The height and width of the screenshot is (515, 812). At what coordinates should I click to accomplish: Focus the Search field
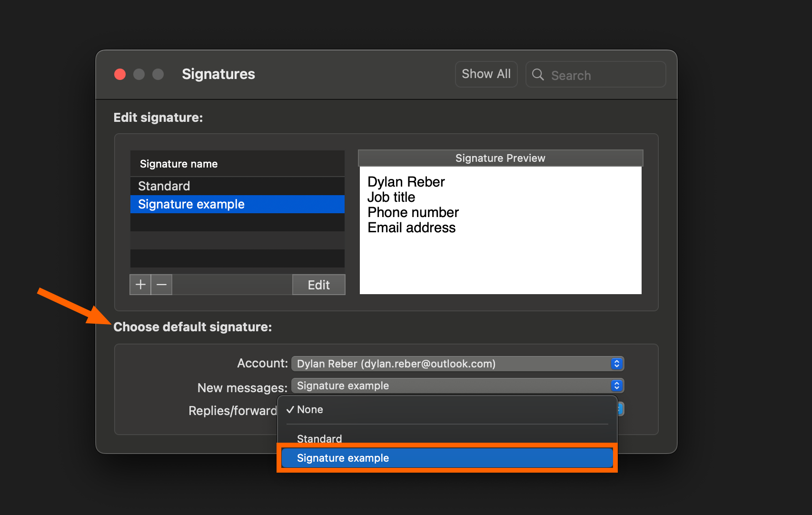click(x=595, y=74)
